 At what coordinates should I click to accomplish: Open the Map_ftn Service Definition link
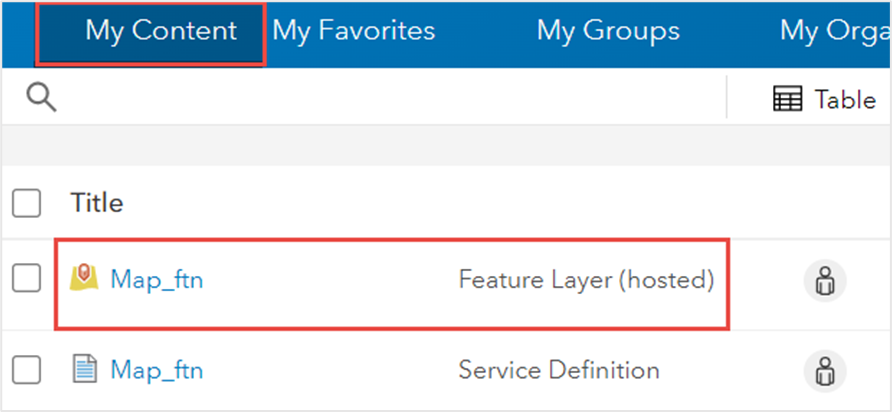(157, 371)
